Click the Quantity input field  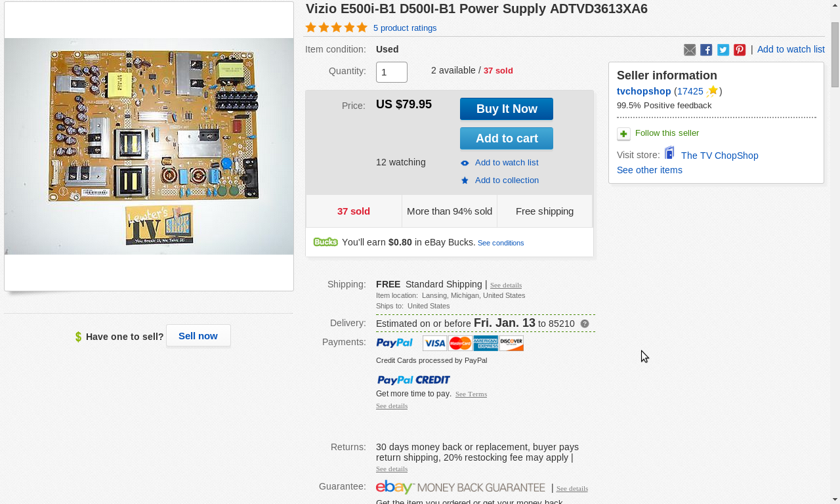pyautogui.click(x=392, y=72)
